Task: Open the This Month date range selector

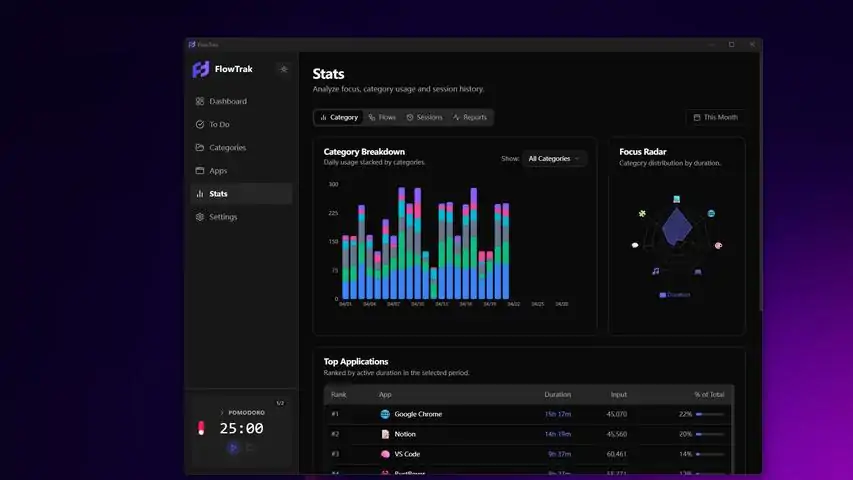Action: pyautogui.click(x=715, y=118)
